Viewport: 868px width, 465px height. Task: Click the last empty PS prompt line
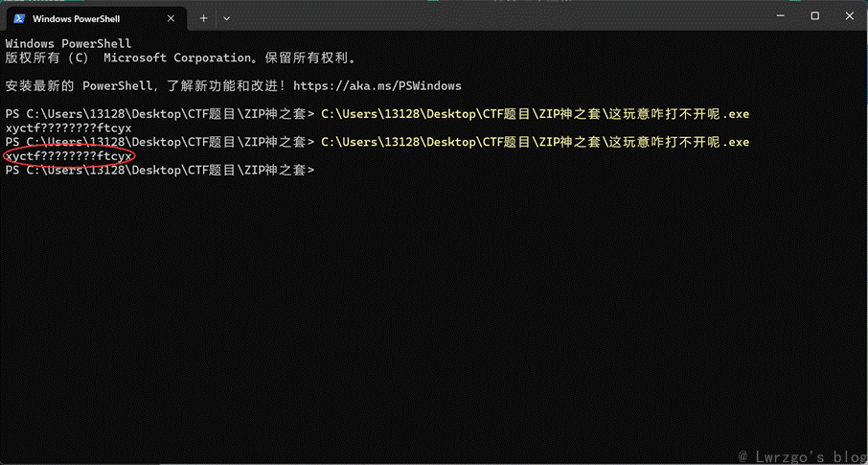click(159, 170)
